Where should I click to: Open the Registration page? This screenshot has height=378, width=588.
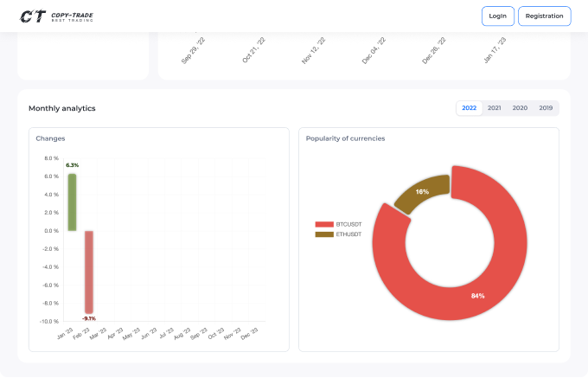[x=544, y=16]
